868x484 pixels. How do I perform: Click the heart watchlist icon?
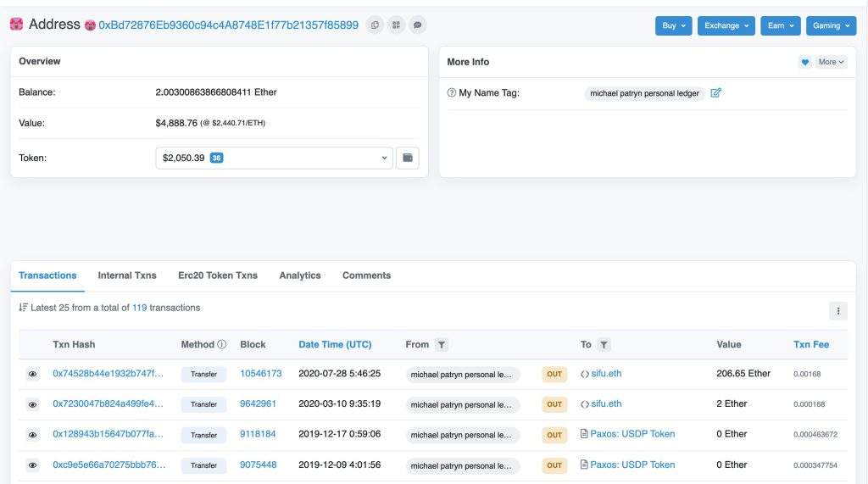(x=805, y=62)
